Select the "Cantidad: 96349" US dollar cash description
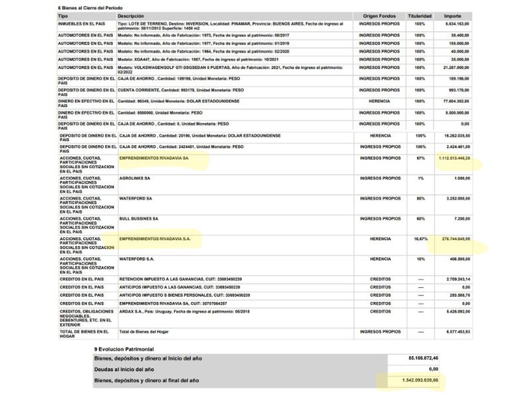Viewport: 532px width, 399px height. pyautogui.click(x=178, y=101)
